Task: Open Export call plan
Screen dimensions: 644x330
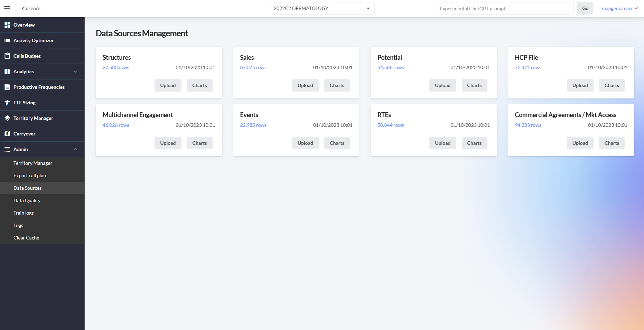Action: [42, 176]
